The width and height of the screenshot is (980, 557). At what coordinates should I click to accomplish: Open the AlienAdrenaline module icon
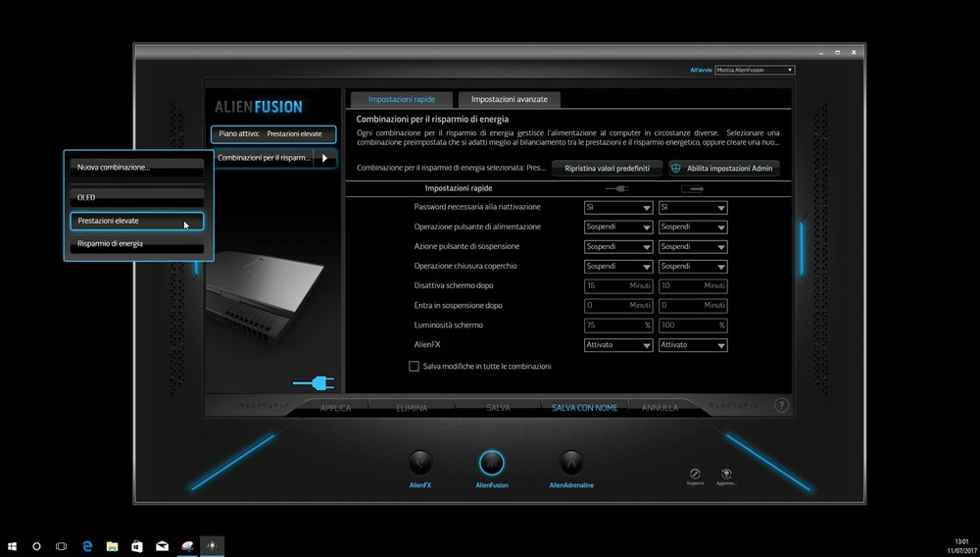[x=570, y=463]
